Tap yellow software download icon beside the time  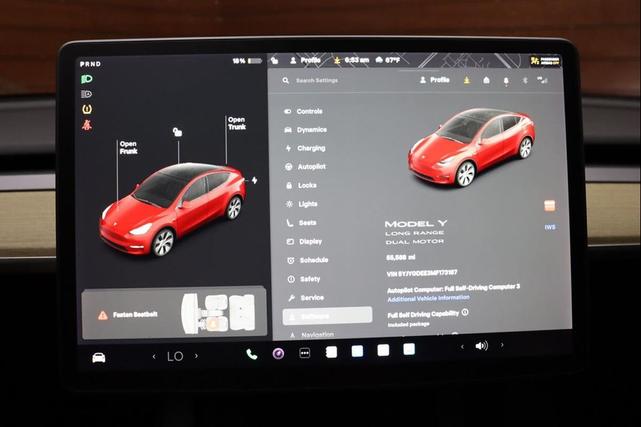tap(337, 60)
